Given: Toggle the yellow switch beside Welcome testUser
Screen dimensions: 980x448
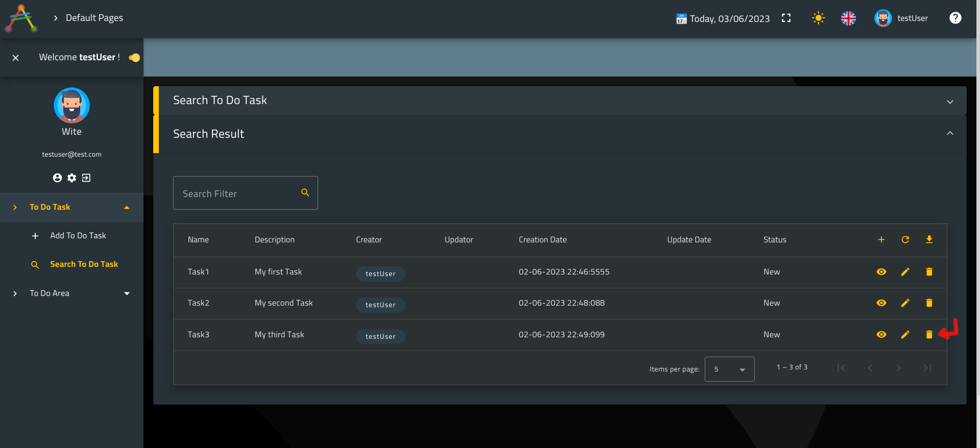Looking at the screenshot, I should click(x=134, y=58).
